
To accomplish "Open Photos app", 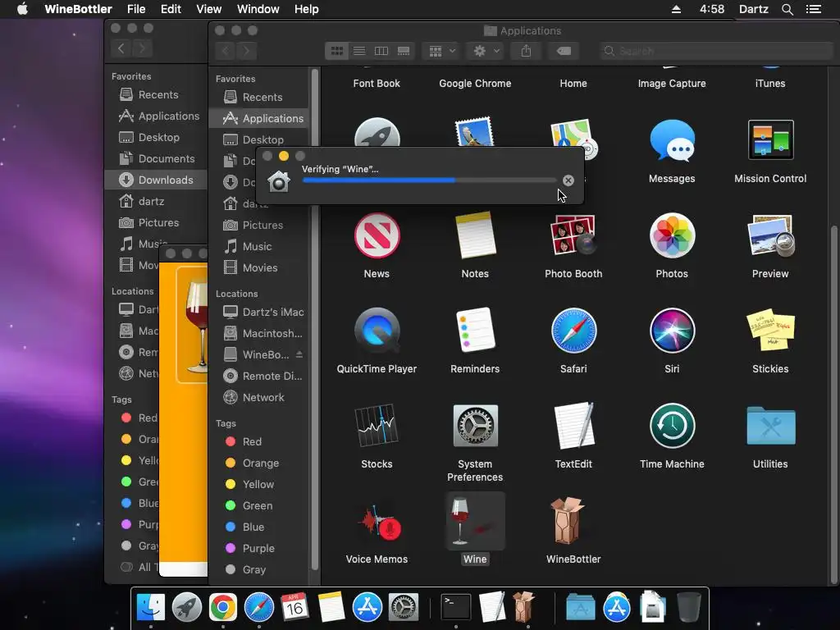I will [x=672, y=235].
